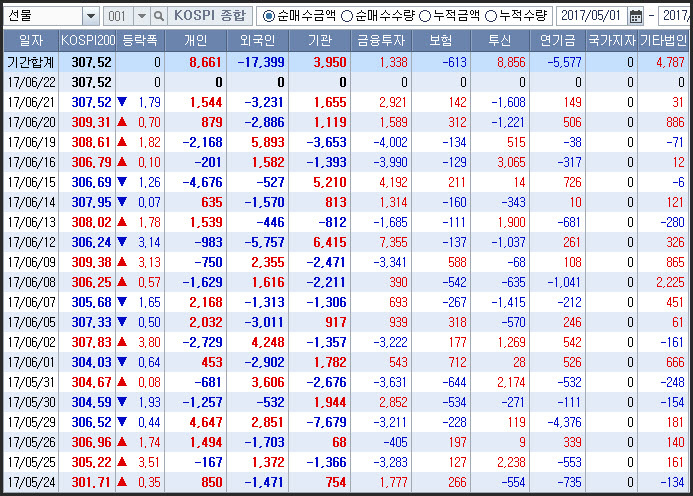Image resolution: width=693 pixels, height=496 pixels.
Task: Click the down arrow on 17/06/14 row
Action: pos(122,202)
